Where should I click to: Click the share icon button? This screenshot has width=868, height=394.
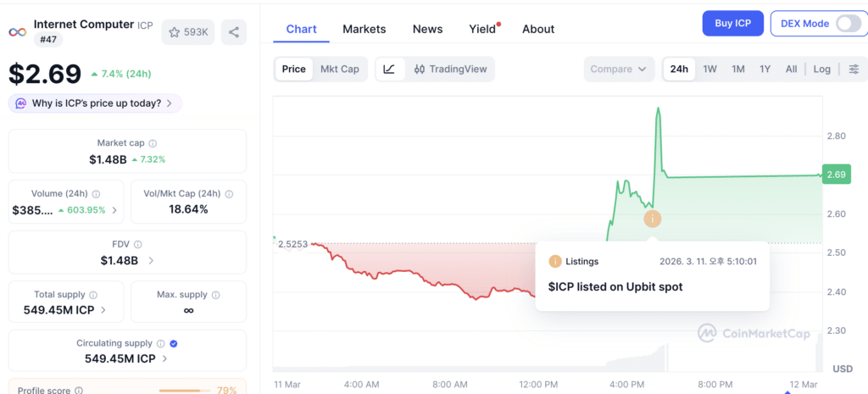[x=234, y=32]
